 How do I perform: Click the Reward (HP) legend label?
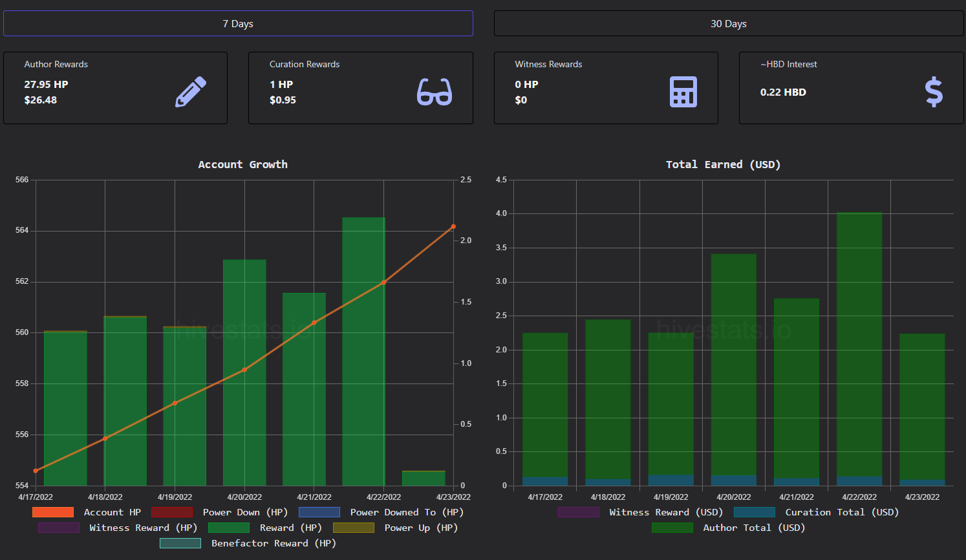tap(291, 528)
